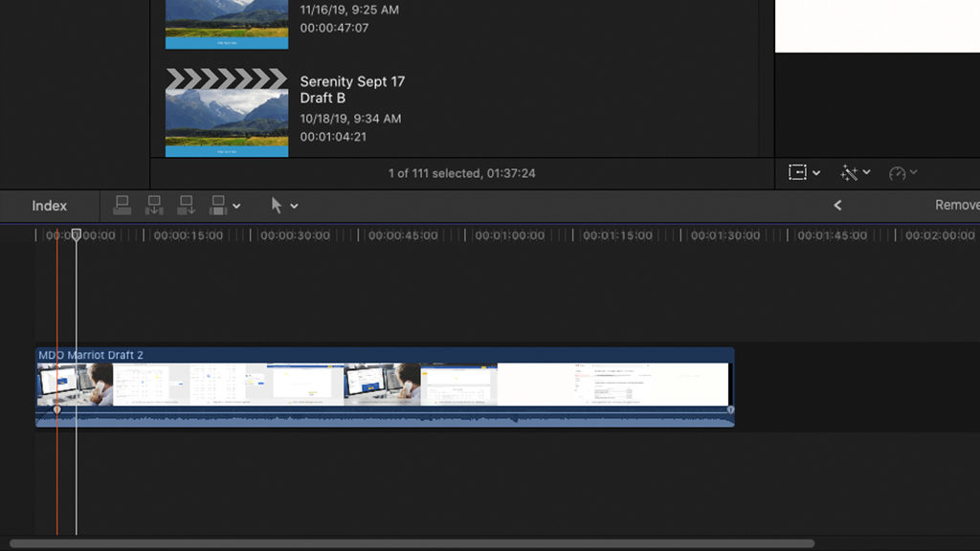The width and height of the screenshot is (980, 551).
Task: Click the magic wand enhancements icon
Action: click(849, 172)
